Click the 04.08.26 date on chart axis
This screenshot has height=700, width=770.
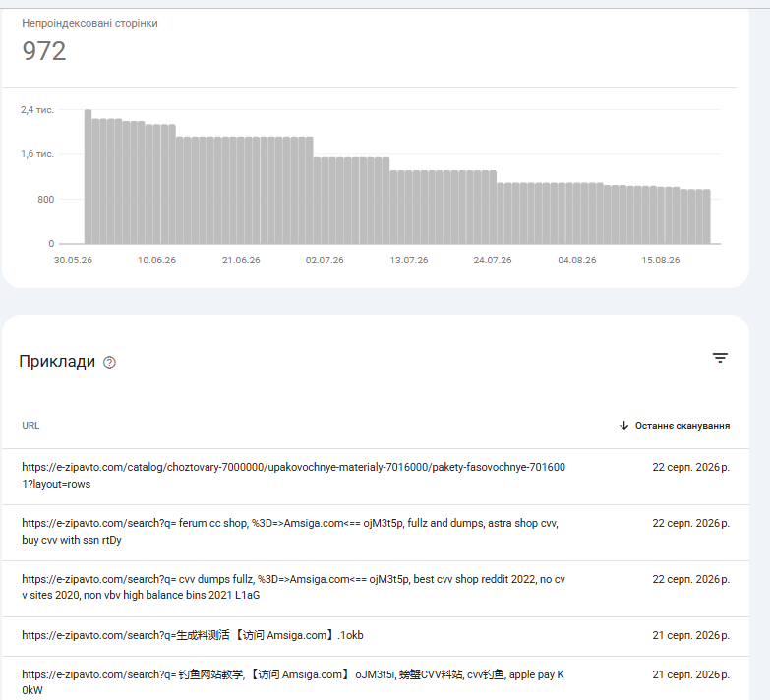coord(577,261)
